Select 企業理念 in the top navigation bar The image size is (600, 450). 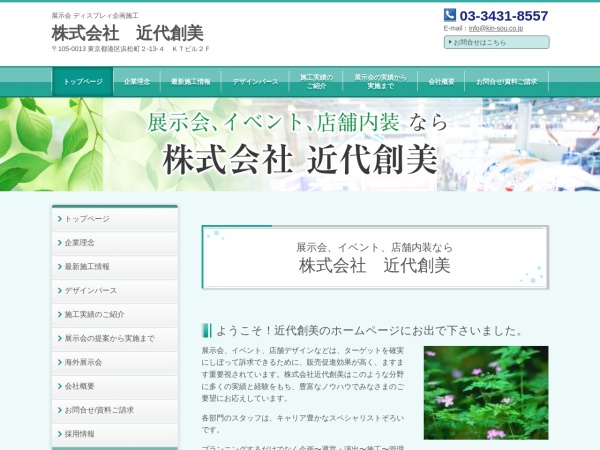(x=138, y=81)
